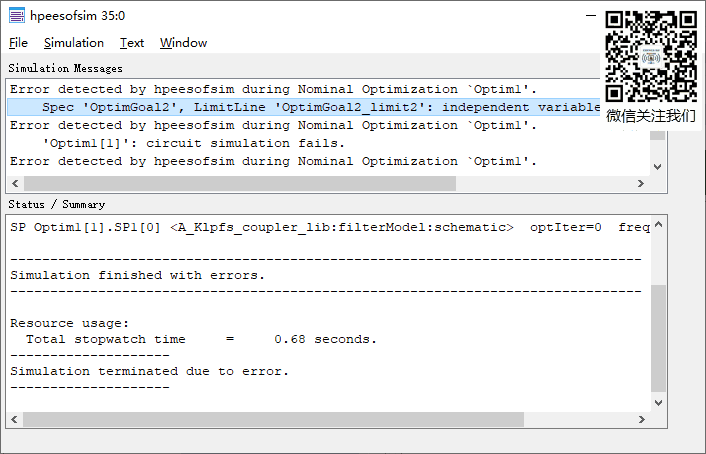706x454 pixels.
Task: Click the 'circuit simulation fails' message line
Action: click(x=193, y=143)
